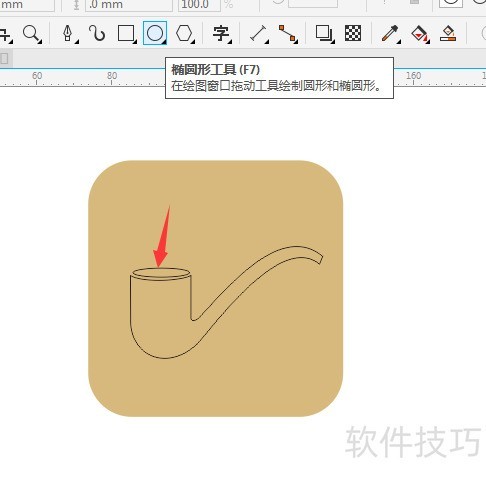Click the height field showing .0 mm
Image resolution: width=486 pixels, height=478 pixels.
tap(129, 5)
